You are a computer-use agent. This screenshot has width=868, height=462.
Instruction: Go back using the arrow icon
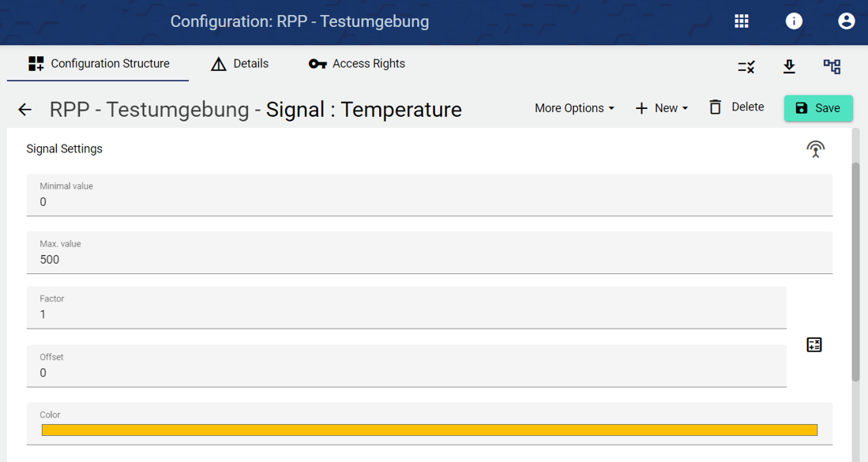25,110
